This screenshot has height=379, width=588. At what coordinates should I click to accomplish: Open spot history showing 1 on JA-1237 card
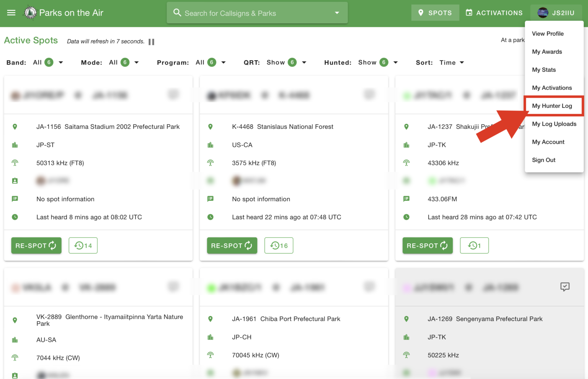(474, 246)
